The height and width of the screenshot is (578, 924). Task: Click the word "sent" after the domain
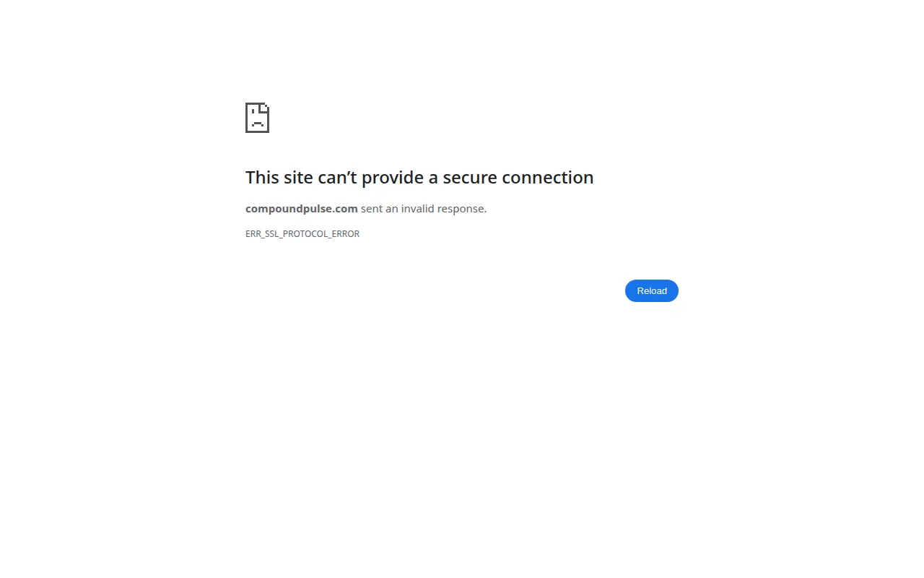click(372, 209)
